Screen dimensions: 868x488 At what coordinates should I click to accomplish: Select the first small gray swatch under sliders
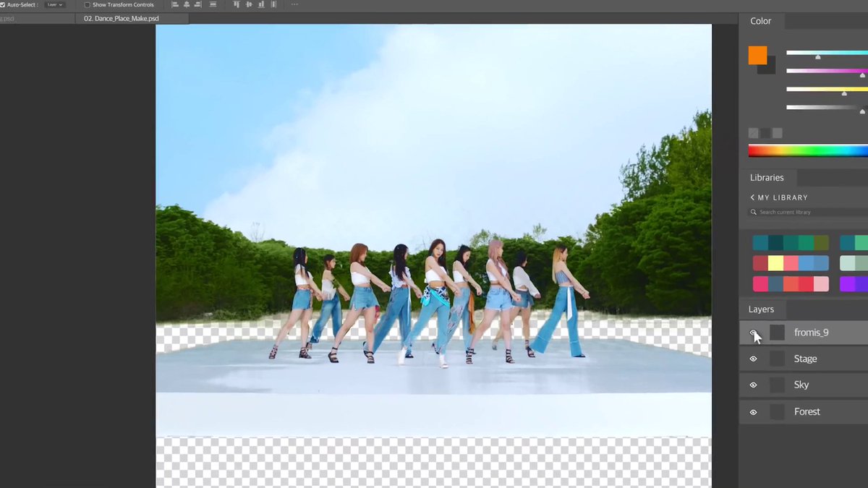tap(754, 133)
